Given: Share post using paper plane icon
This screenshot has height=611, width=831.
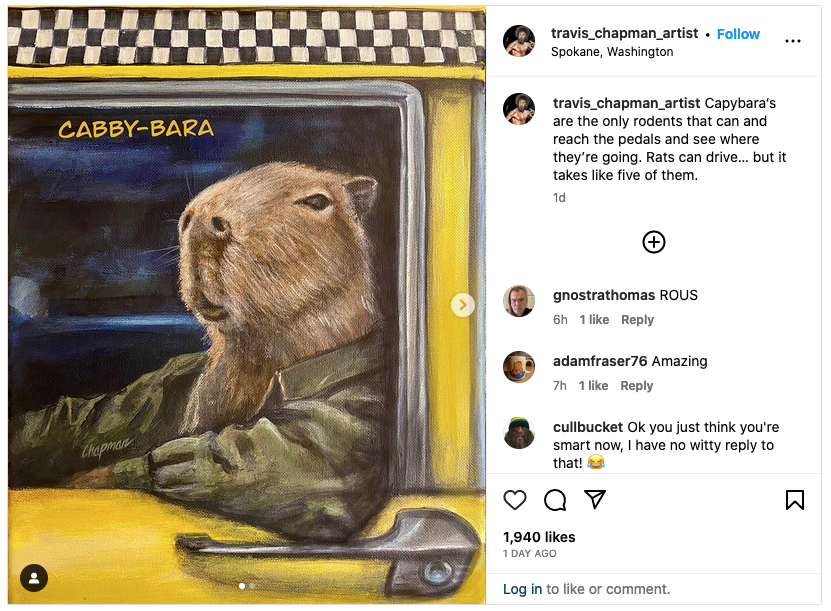Looking at the screenshot, I should point(595,500).
